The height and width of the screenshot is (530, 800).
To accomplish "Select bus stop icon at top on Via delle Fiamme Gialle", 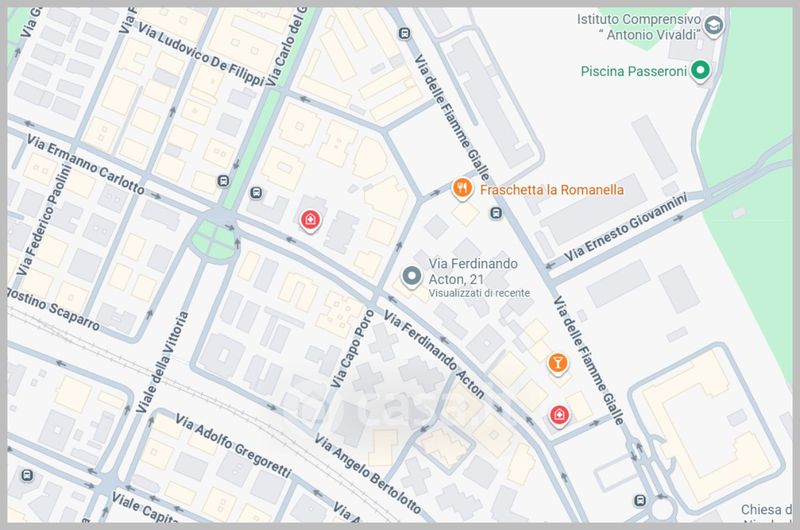I will pyautogui.click(x=405, y=34).
